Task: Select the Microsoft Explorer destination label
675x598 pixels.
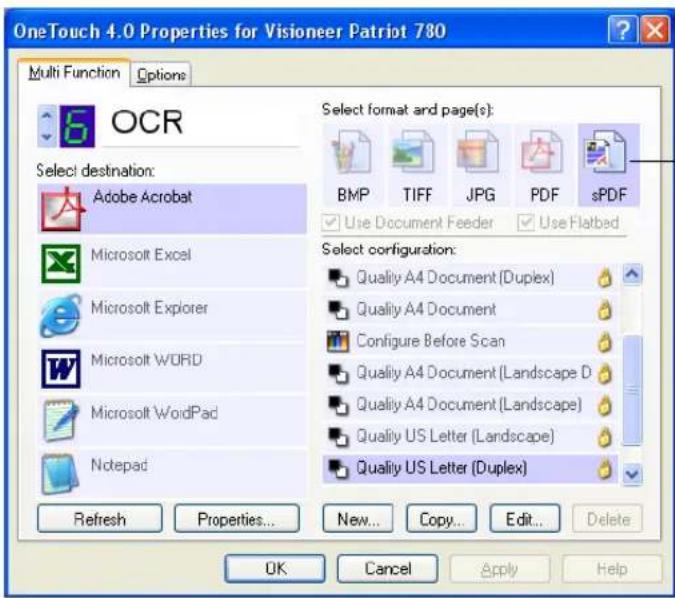Action: [x=149, y=308]
